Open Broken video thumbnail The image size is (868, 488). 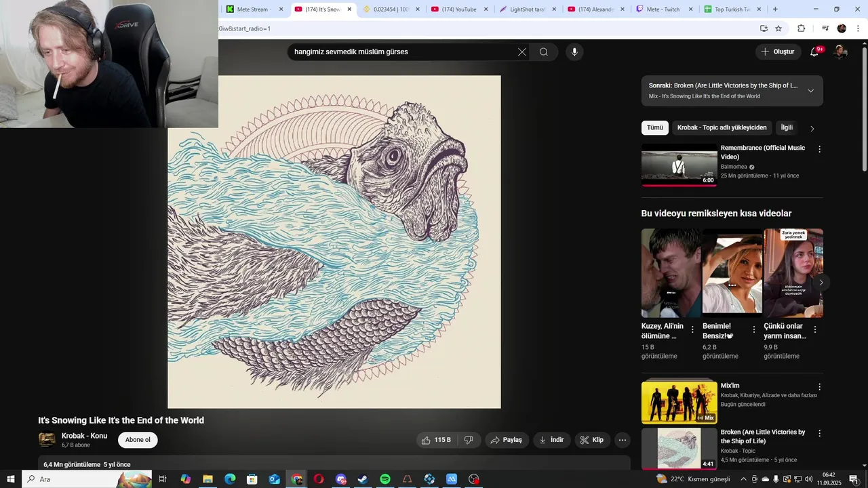(679, 449)
